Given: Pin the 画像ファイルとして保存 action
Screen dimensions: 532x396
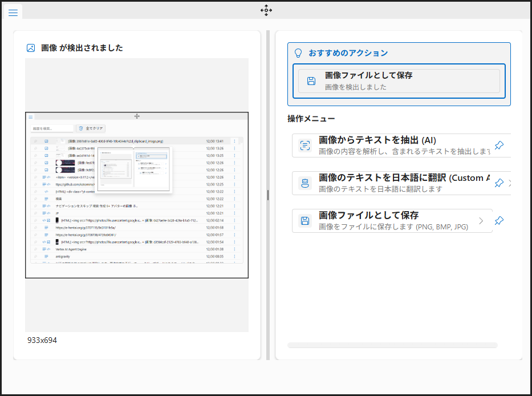Looking at the screenshot, I should tap(499, 221).
